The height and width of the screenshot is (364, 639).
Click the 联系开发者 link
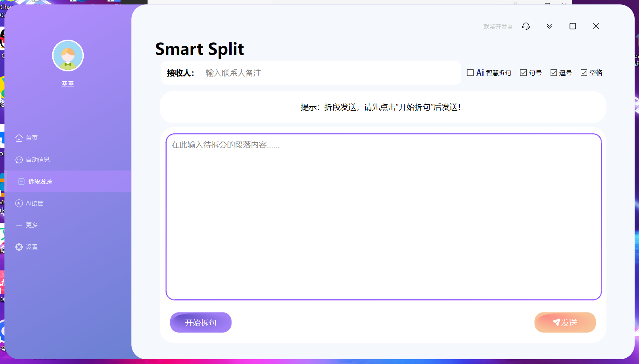pos(497,26)
